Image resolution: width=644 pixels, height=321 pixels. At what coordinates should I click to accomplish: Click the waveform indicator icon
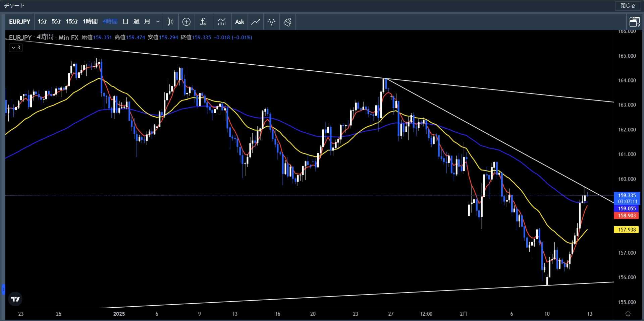pos(272,22)
